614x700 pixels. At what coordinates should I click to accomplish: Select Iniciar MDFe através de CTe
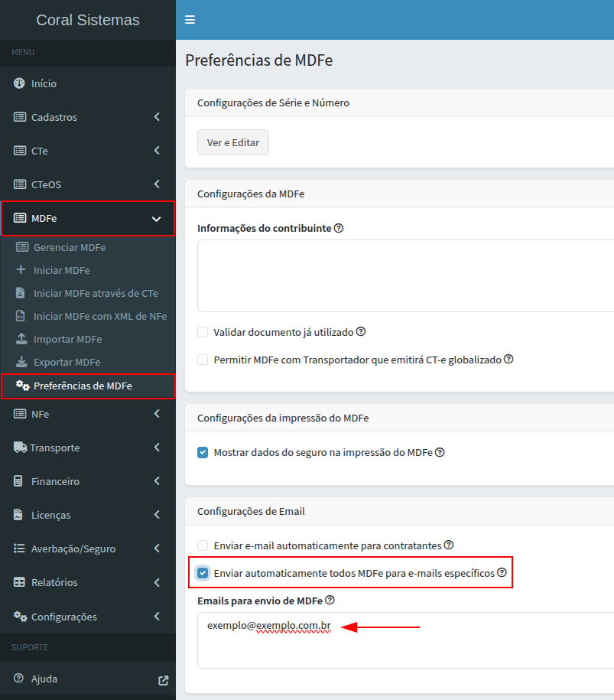point(96,293)
